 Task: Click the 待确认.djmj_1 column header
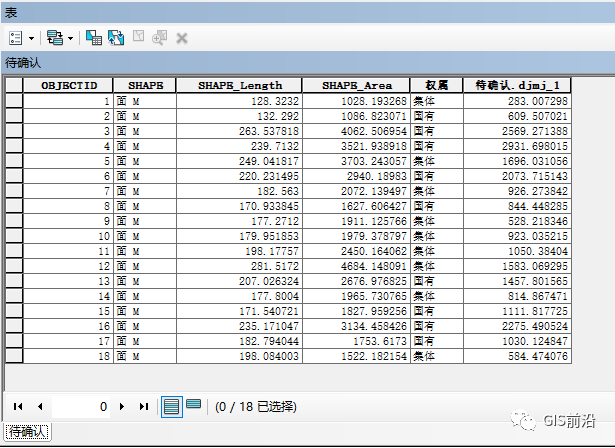tap(517, 85)
